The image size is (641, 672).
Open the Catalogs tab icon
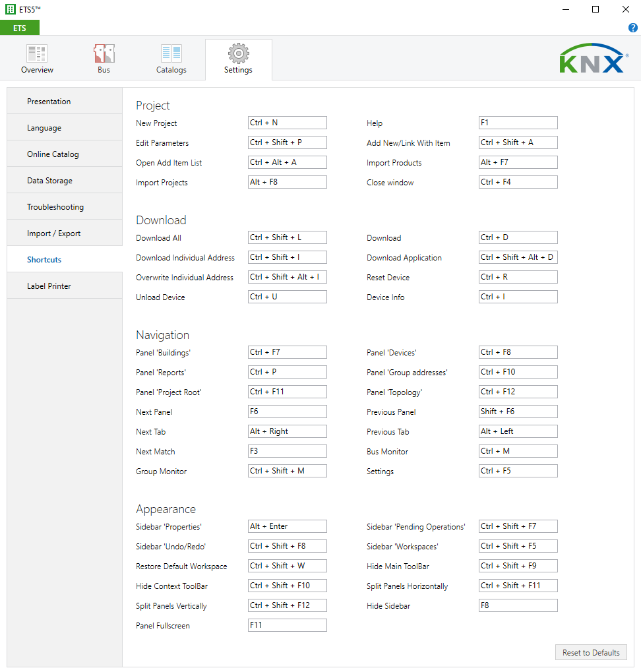[x=171, y=53]
